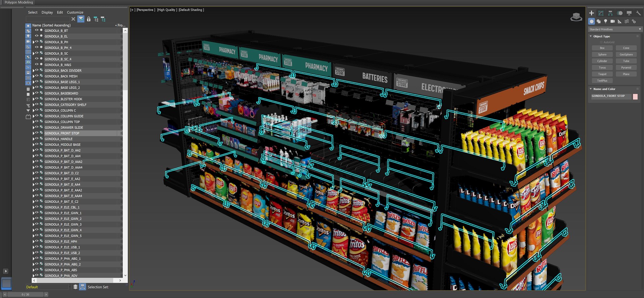644x298 pixels.
Task: Toggle the Scene Explorer funnel filter button
Action: [81, 19]
